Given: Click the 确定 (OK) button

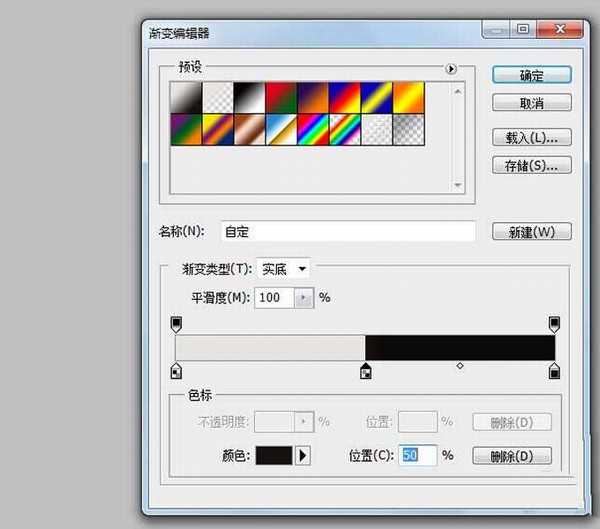Looking at the screenshot, I should pyautogui.click(x=532, y=75).
